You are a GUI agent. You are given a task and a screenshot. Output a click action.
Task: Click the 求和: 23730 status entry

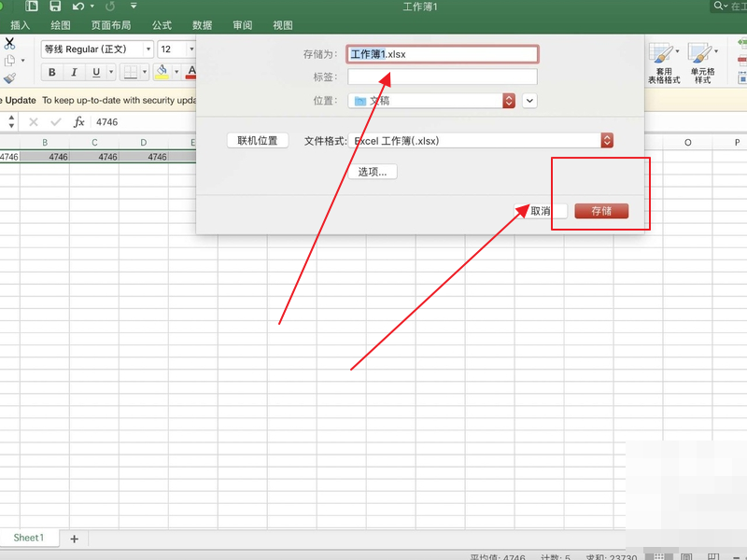[x=612, y=556]
